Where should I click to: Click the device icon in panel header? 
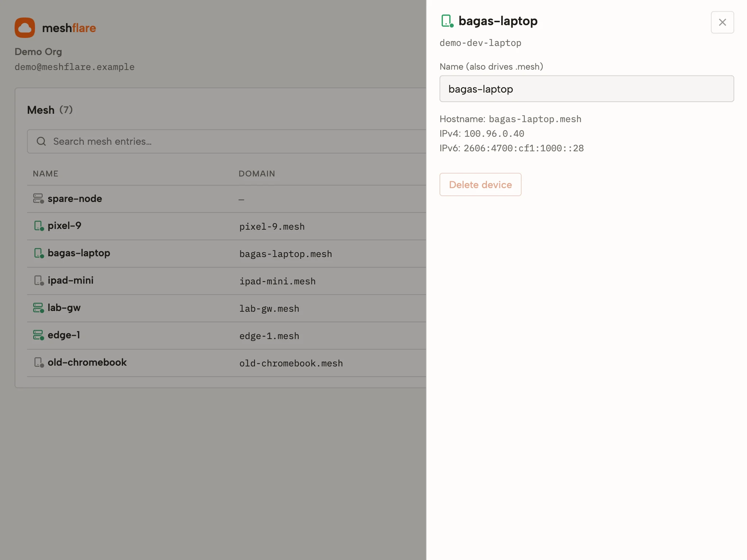tap(447, 21)
